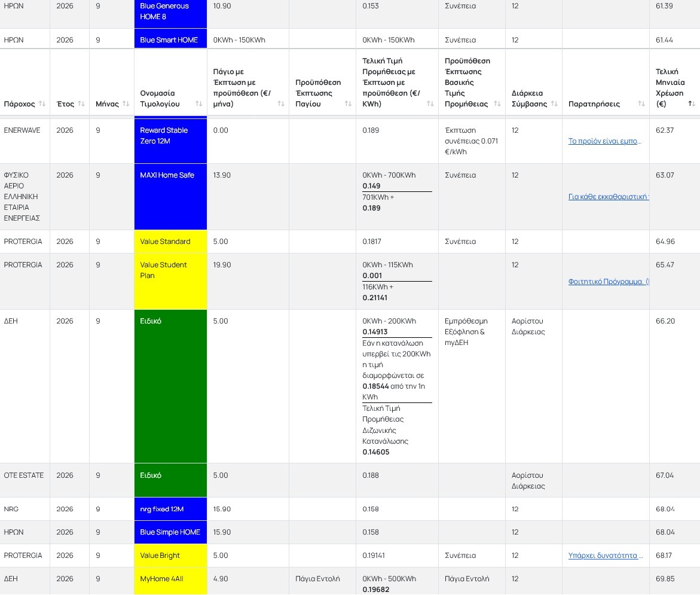Sort by Μήνας column arrows

tap(126, 103)
